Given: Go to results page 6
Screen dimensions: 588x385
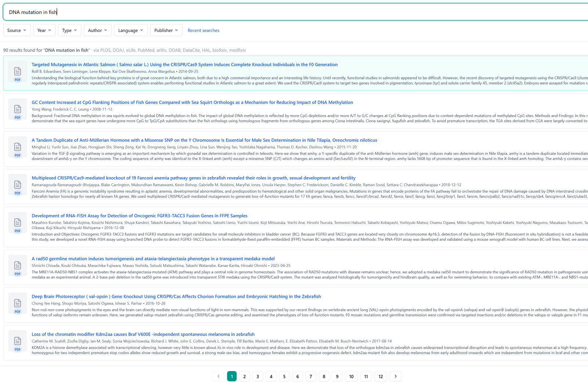Looking at the screenshot, I should pyautogui.click(x=297, y=376).
